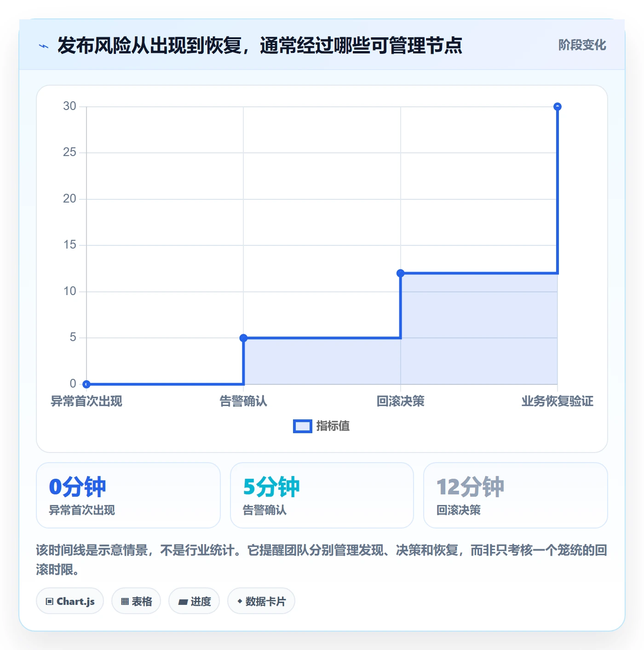Click the progress bar icon in 进度 tag
The image size is (644, 650).
(x=183, y=602)
